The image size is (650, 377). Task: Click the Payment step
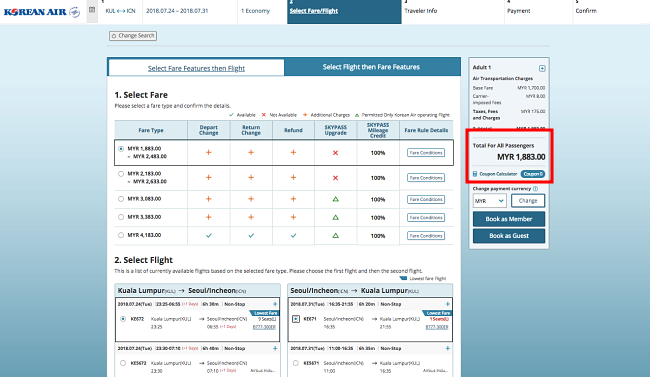(x=518, y=11)
